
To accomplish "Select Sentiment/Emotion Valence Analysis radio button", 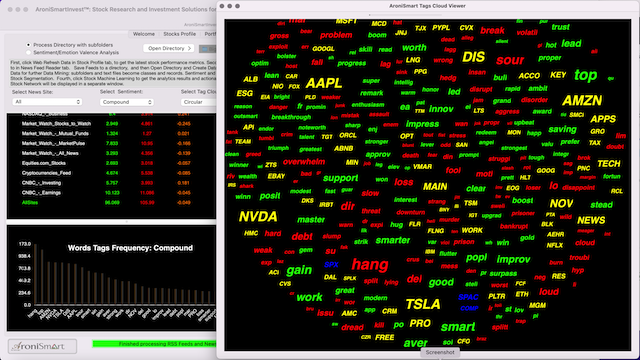I will pos(28,53).
